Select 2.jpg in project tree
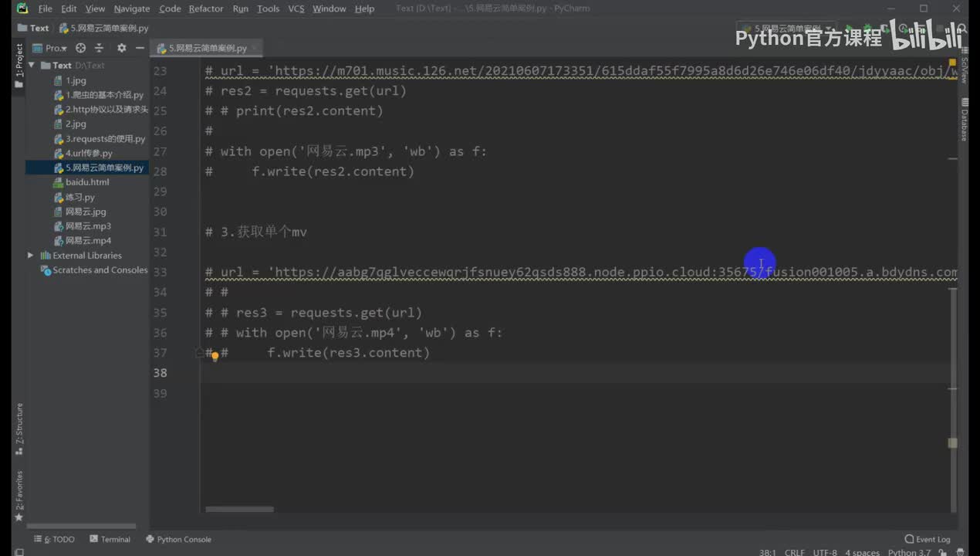The height and width of the screenshot is (556, 980). tap(69, 124)
